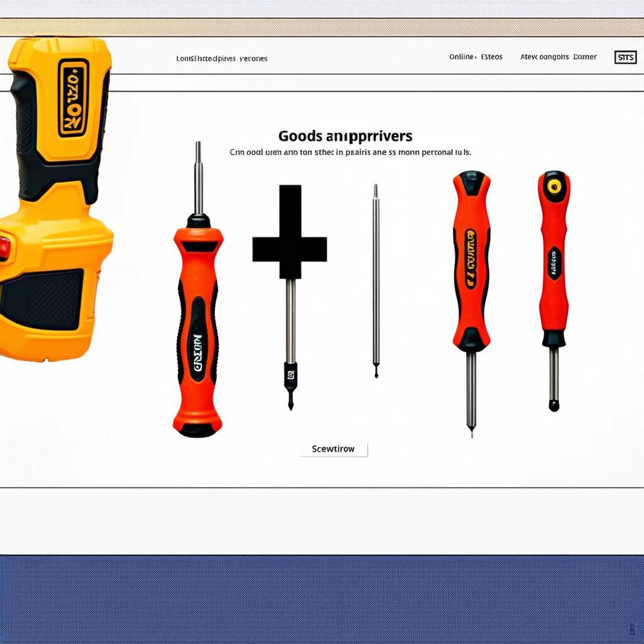The width and height of the screenshot is (644, 644).
Task: Click the metal shaft of the leftmost screwdriver
Action: point(198,179)
